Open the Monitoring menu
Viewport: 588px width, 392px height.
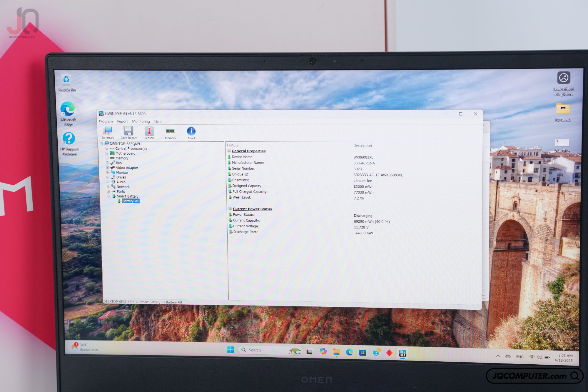click(141, 121)
